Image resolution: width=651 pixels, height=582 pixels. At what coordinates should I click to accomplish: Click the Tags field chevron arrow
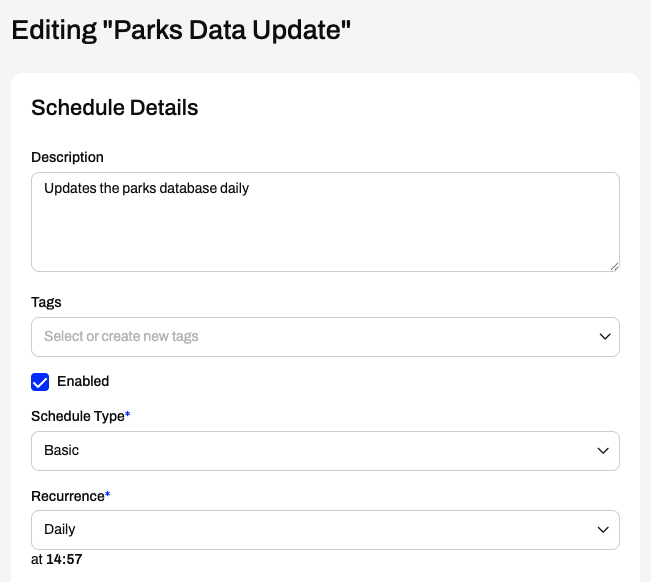pos(605,337)
